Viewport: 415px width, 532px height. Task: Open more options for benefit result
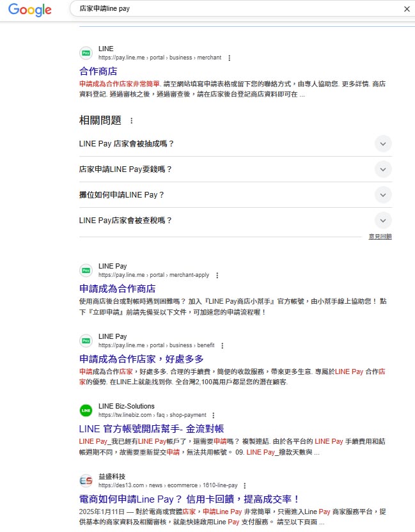pos(223,346)
